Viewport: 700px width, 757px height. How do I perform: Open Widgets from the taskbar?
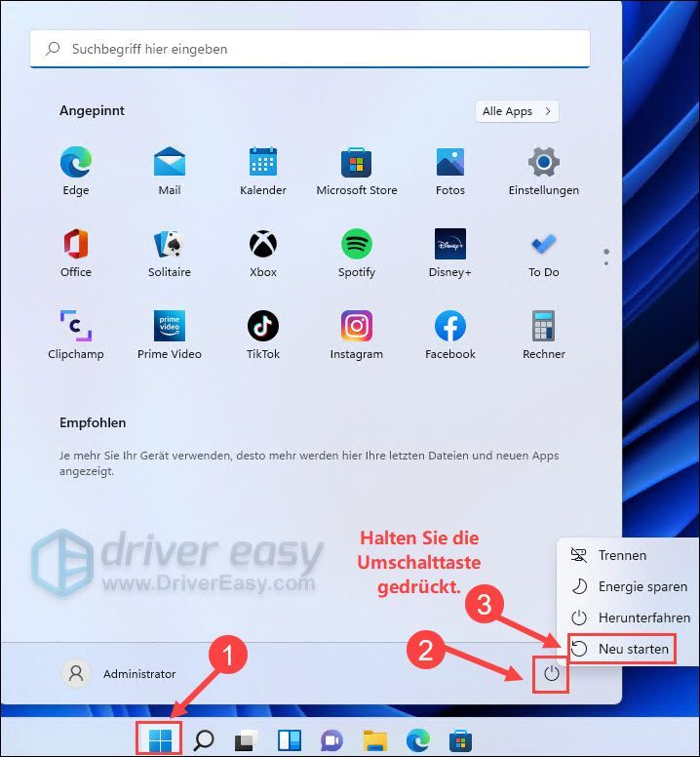[290, 739]
